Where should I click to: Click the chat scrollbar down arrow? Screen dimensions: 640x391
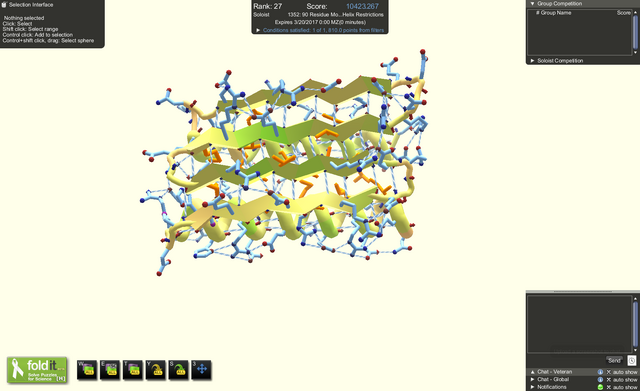click(x=635, y=351)
